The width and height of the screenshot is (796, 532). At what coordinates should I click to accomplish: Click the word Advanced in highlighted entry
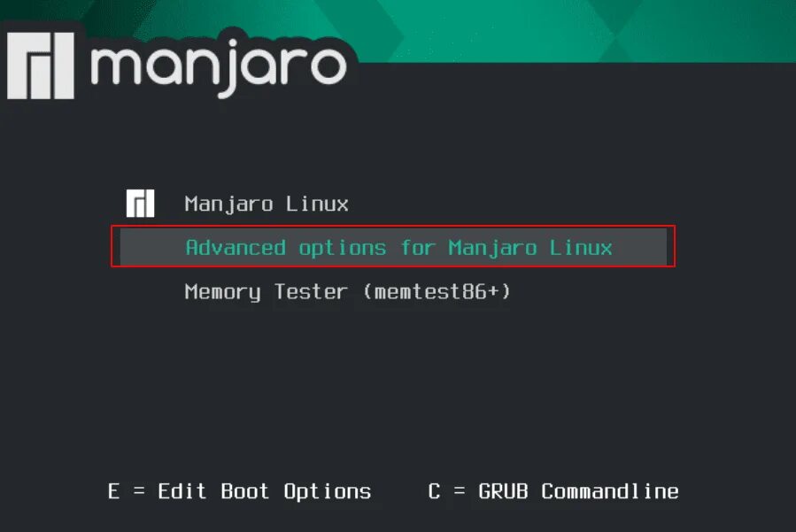tap(236, 248)
